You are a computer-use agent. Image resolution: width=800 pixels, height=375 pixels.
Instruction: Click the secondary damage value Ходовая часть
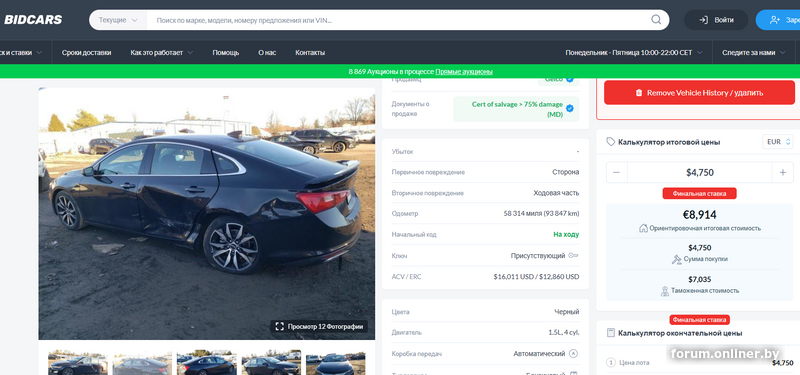click(x=556, y=193)
